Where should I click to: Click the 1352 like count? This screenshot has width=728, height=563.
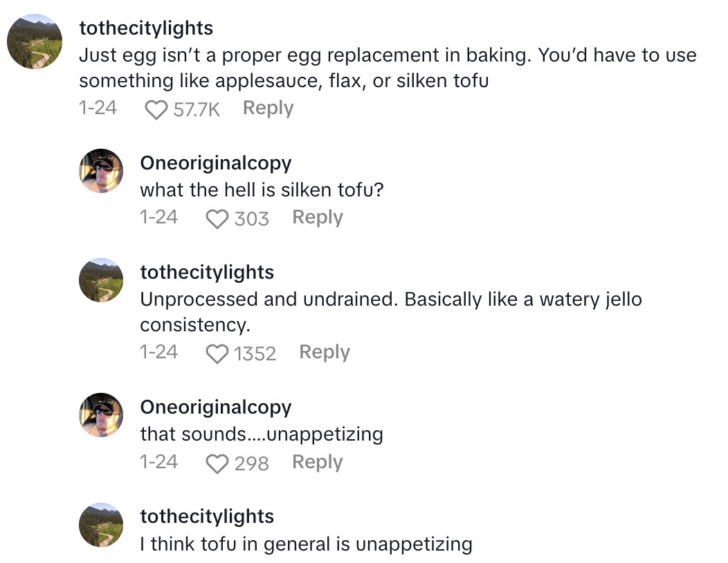point(255,353)
